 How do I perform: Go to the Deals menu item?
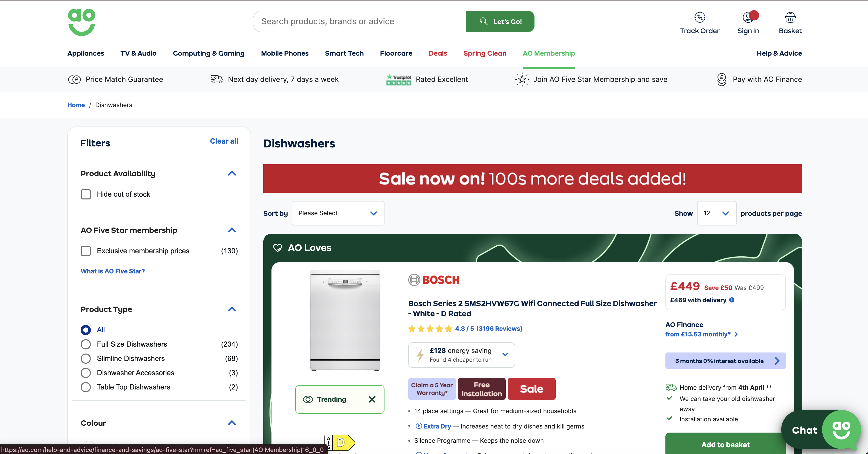coord(438,53)
